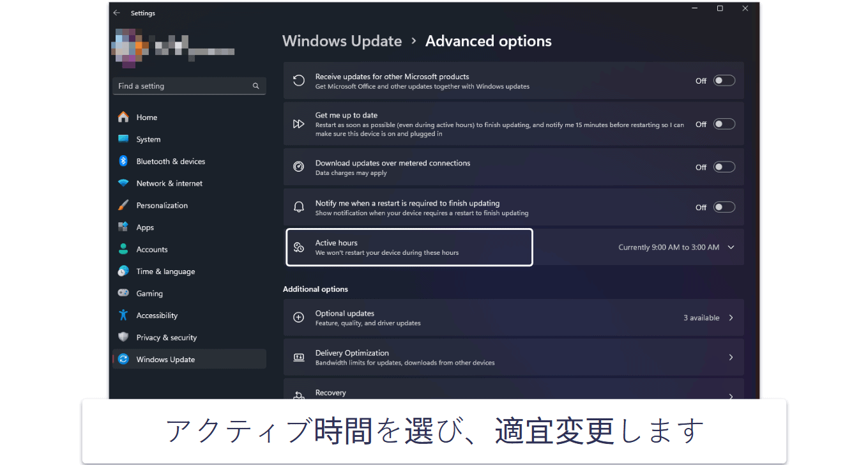Image resolution: width=868 pixels, height=465 pixels.
Task: Click the pixelated user profile picture
Action: click(131, 47)
